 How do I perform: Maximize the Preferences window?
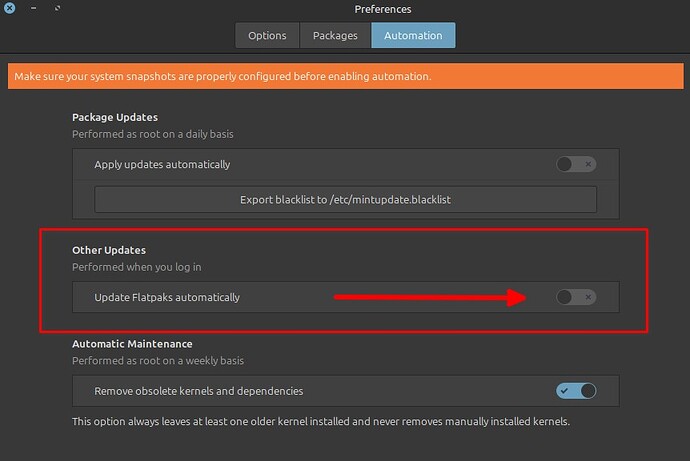pyautogui.click(x=57, y=9)
